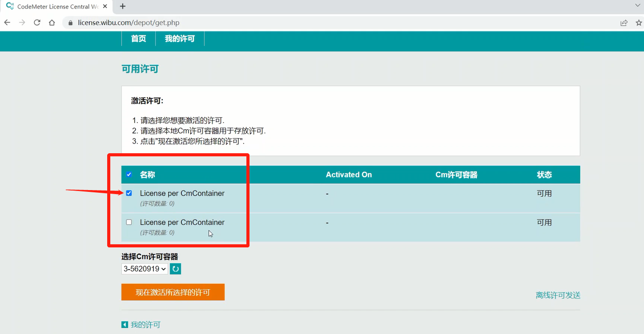Screen dimensions: 644x334
Task: Click the 可用 status in the second row
Action: tap(544, 222)
